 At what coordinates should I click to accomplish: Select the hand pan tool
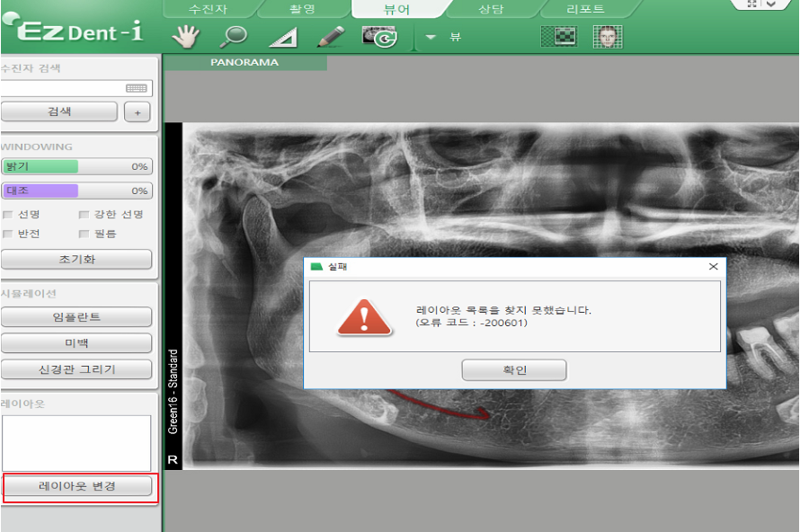pos(187,37)
